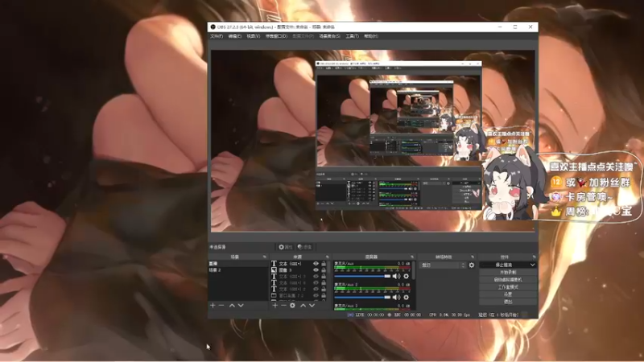644x362 pixels.
Task: Click the LIVE: 00:00:00 status text
Action: (369, 315)
